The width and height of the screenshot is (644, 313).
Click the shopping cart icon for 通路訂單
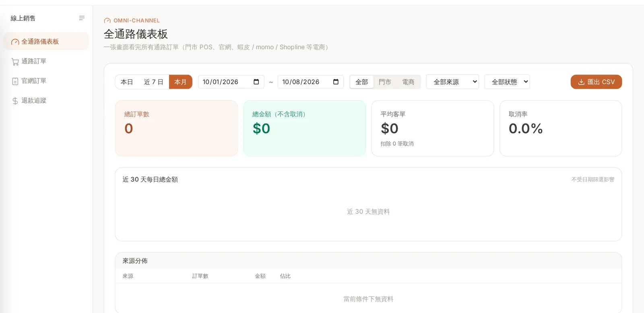click(15, 62)
